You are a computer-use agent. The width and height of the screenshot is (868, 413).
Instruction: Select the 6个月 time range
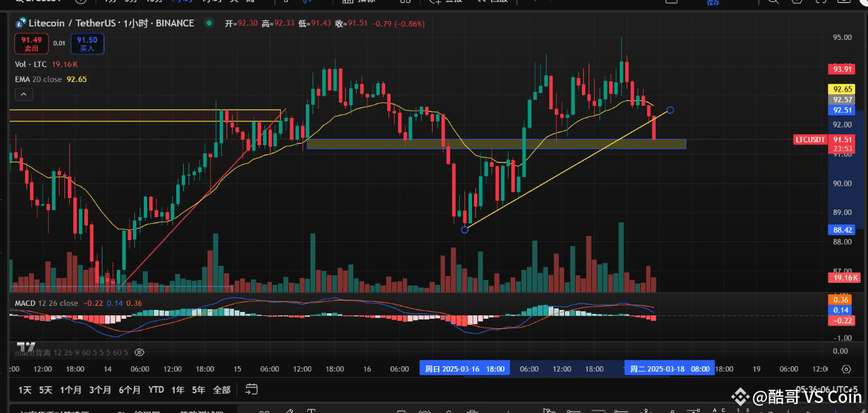130,390
